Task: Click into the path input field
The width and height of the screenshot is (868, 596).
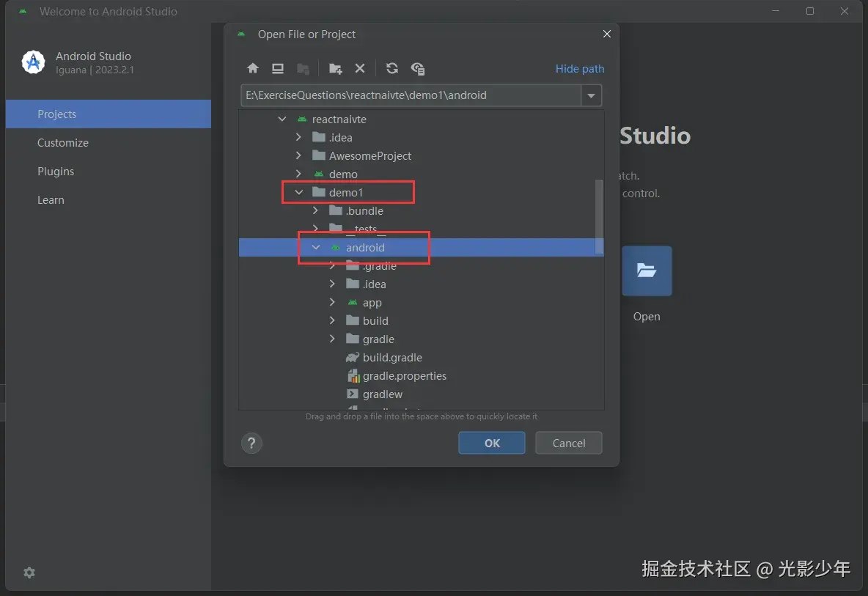Action: click(x=411, y=95)
